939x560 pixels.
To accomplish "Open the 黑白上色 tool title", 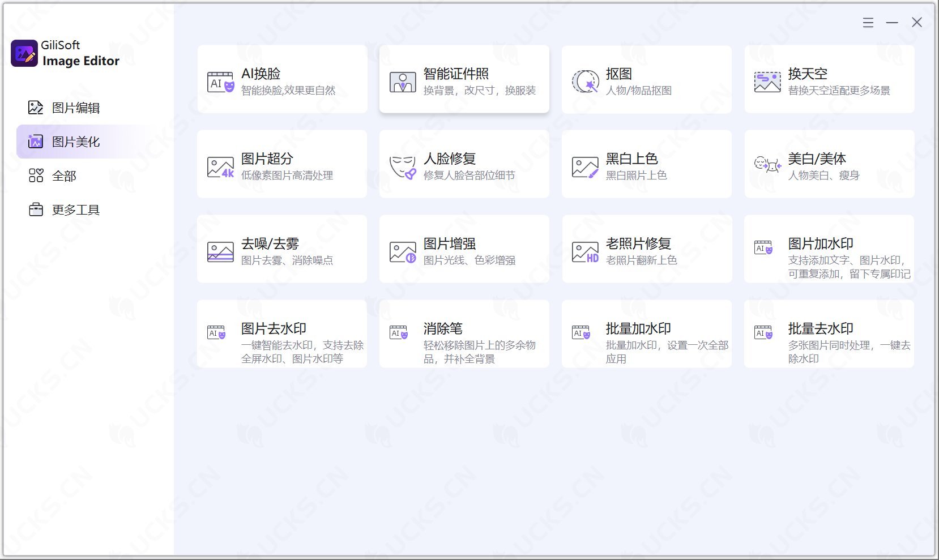I will coord(631,159).
